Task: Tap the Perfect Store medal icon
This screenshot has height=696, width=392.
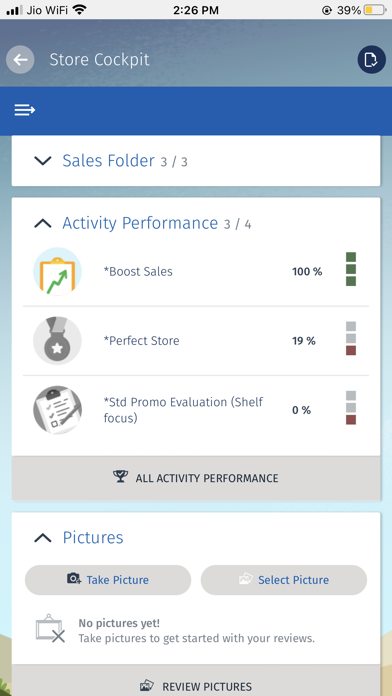Action: tap(57, 340)
